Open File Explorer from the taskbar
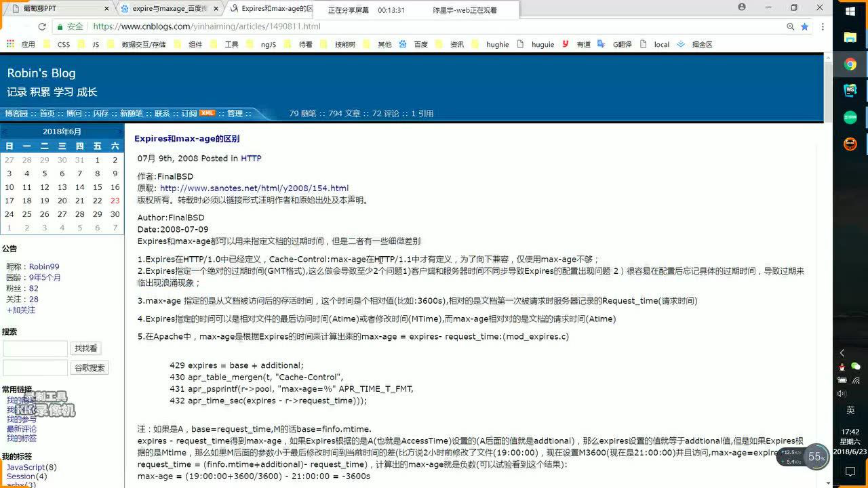Screen dimensions: 868x488 point(850,38)
